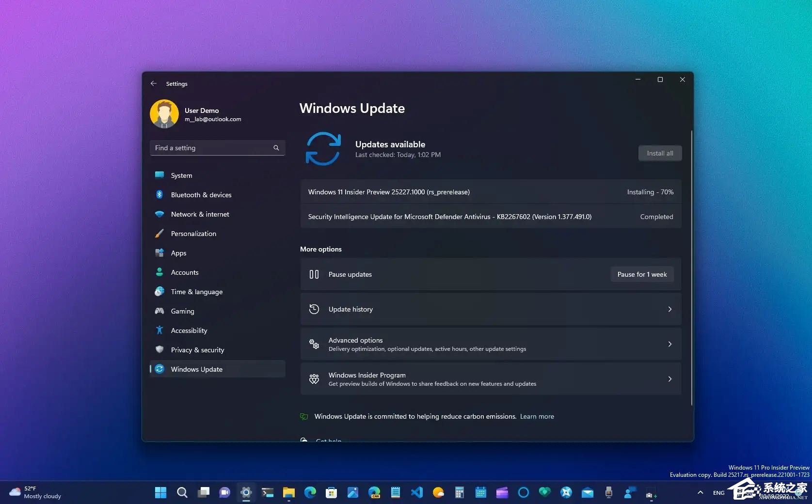Select Accounts in the sidebar
This screenshot has width=812, height=504.
[x=217, y=272]
